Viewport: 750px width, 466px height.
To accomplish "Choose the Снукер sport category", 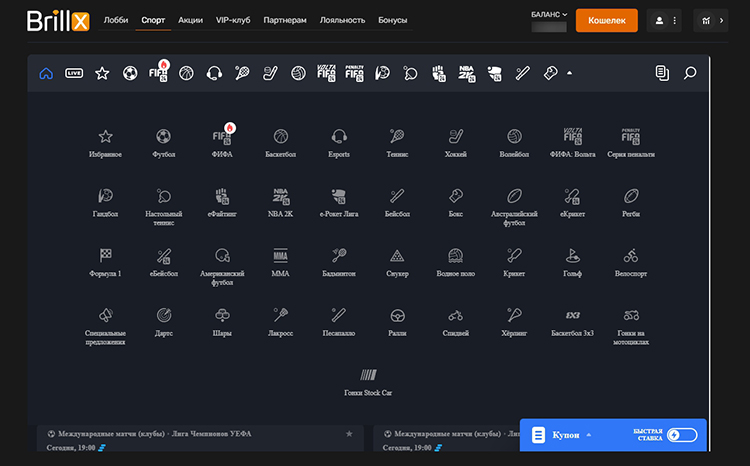I will click(x=397, y=260).
